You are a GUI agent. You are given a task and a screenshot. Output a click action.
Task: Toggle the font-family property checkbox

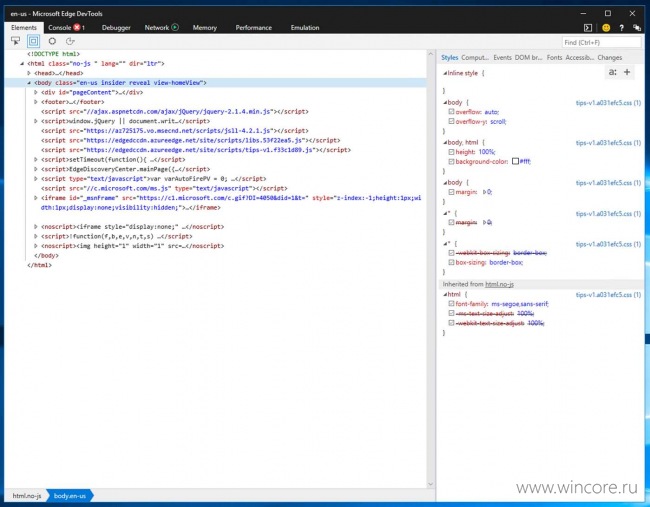[451, 303]
